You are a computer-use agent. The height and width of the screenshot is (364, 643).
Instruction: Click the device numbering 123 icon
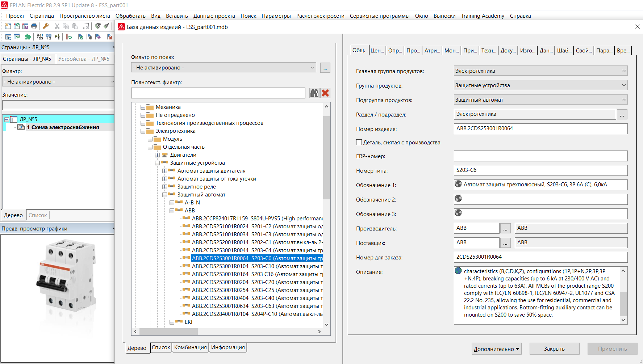[40, 37]
